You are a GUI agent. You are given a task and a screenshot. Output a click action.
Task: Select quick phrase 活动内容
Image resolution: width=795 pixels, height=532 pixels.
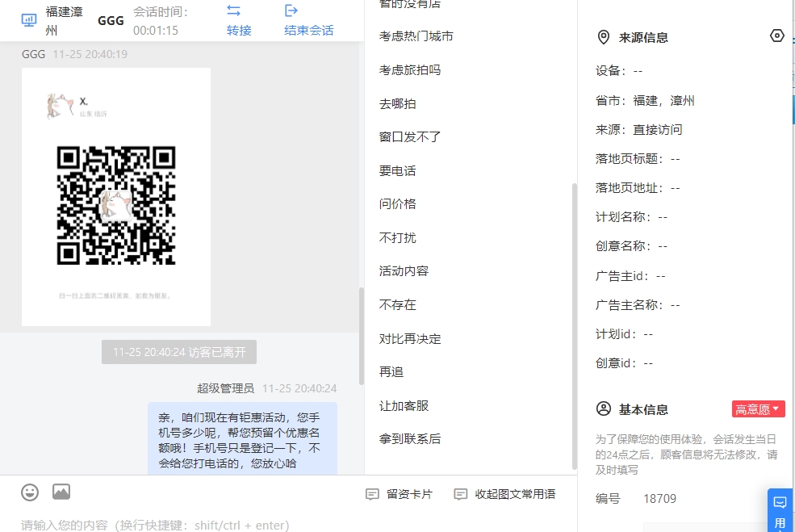404,270
